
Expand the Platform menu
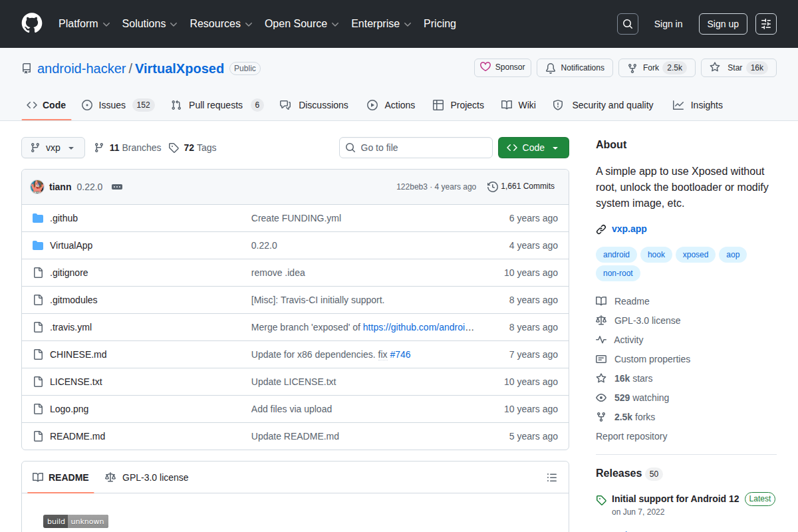[x=84, y=24]
